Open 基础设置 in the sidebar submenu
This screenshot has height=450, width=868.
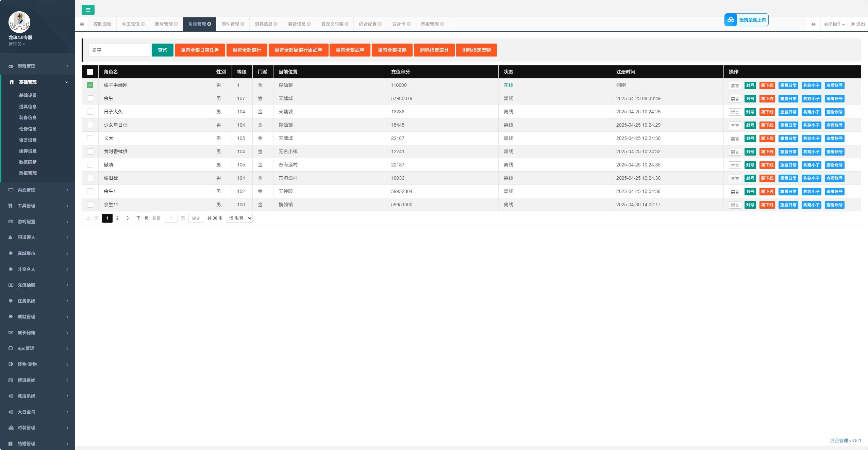point(28,95)
